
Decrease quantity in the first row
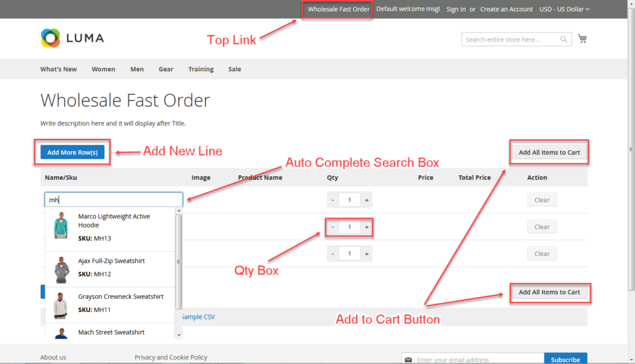(333, 200)
